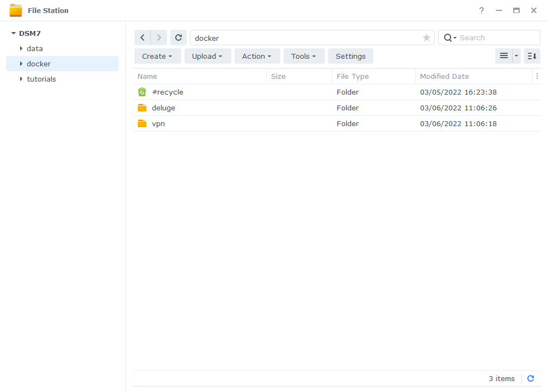
Task: Expand the docker shared folder arrow
Action: (21, 64)
